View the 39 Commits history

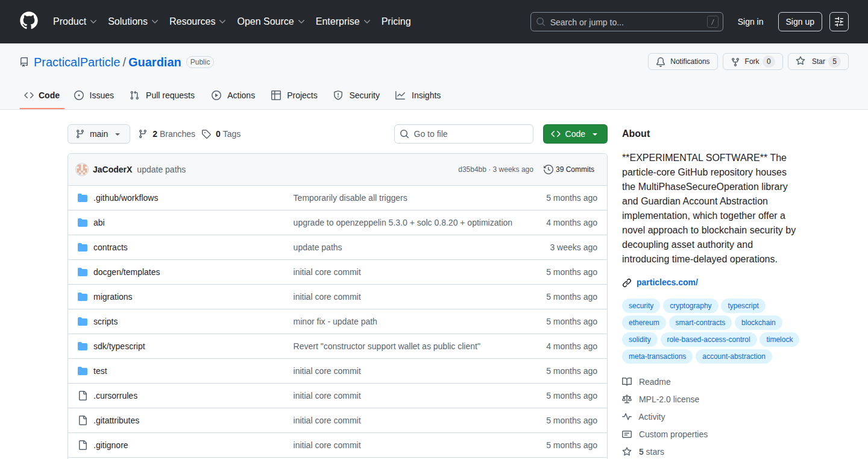pyautogui.click(x=569, y=169)
